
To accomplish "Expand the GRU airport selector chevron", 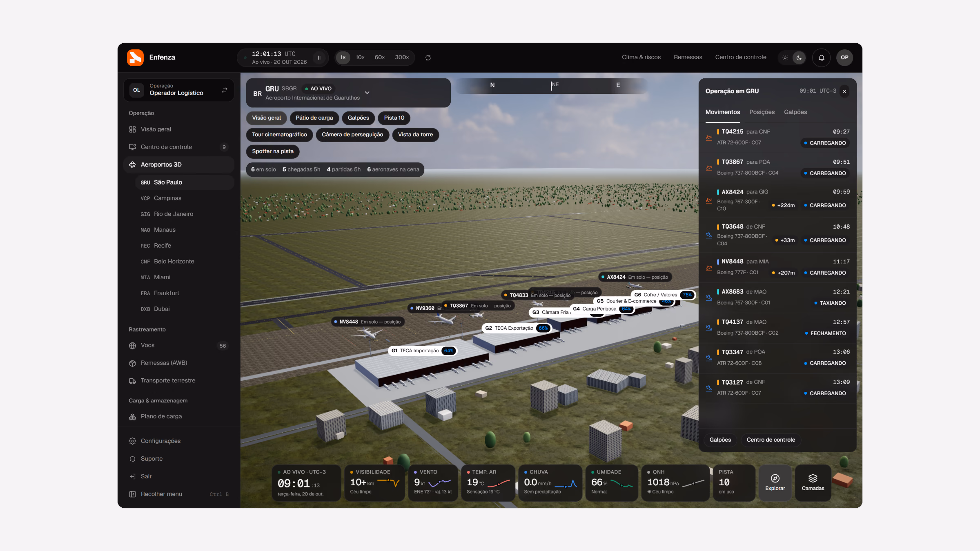I will click(367, 93).
